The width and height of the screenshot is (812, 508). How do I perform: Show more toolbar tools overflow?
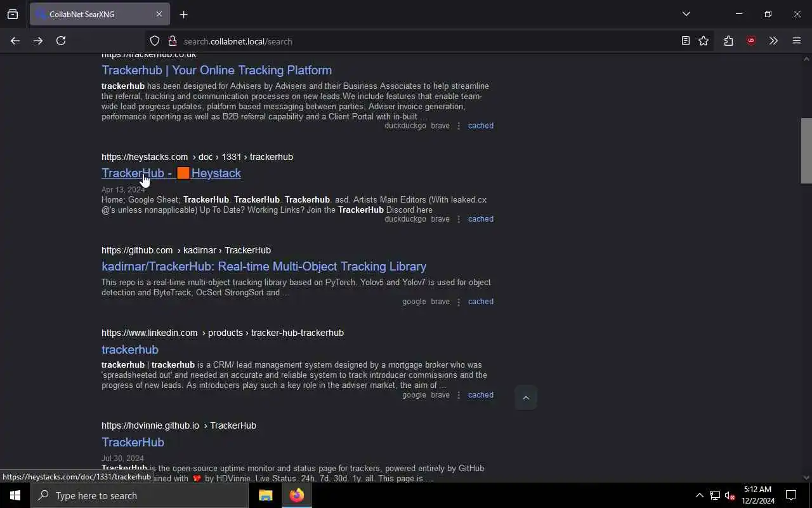click(773, 41)
